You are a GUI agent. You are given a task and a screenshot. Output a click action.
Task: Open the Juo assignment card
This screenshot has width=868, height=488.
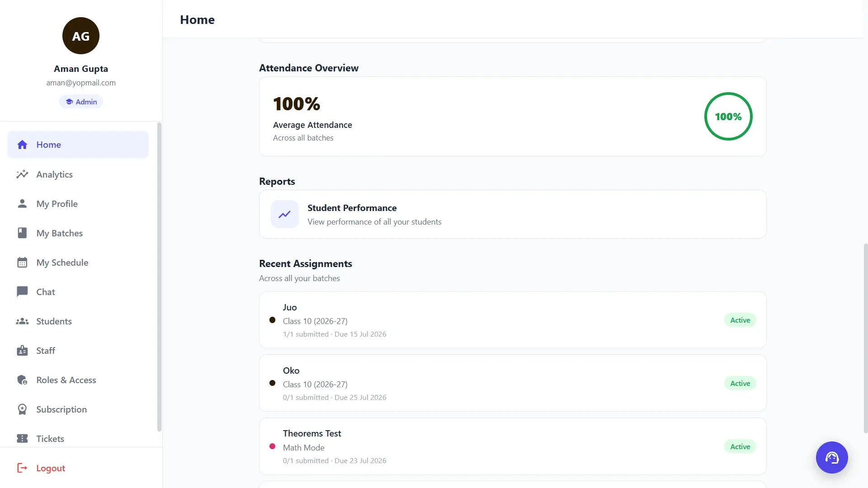[513, 320]
